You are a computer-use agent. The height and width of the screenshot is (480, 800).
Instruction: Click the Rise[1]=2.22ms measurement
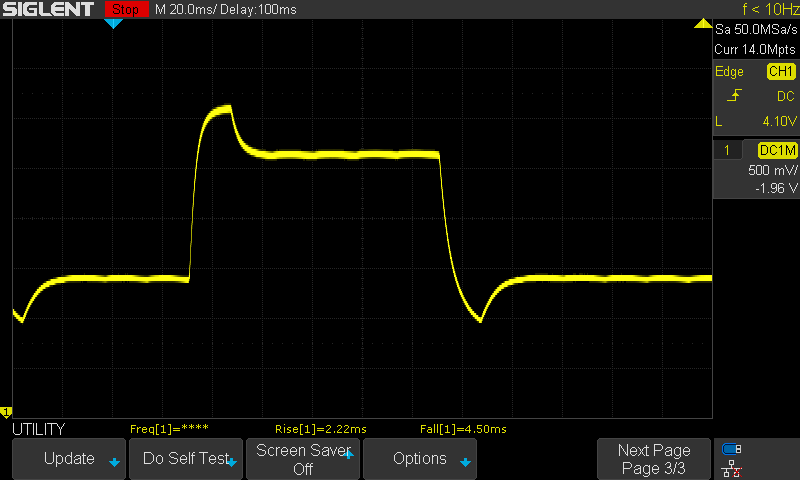(x=320, y=429)
